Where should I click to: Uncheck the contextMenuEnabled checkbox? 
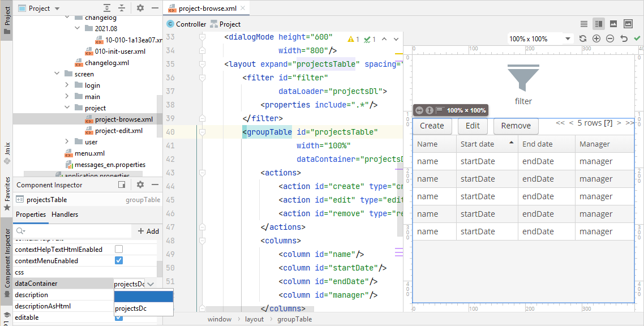click(119, 261)
